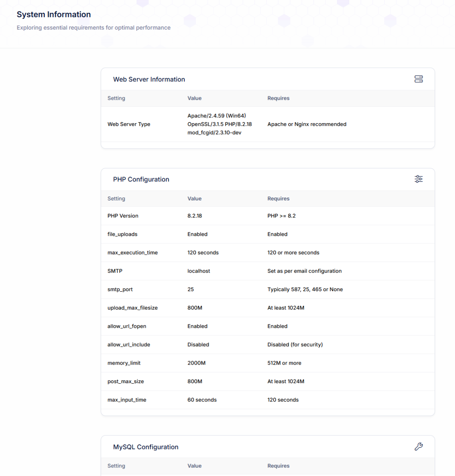The height and width of the screenshot is (476, 455).
Task: Select the memory_limit 2000M value
Action: click(196, 363)
